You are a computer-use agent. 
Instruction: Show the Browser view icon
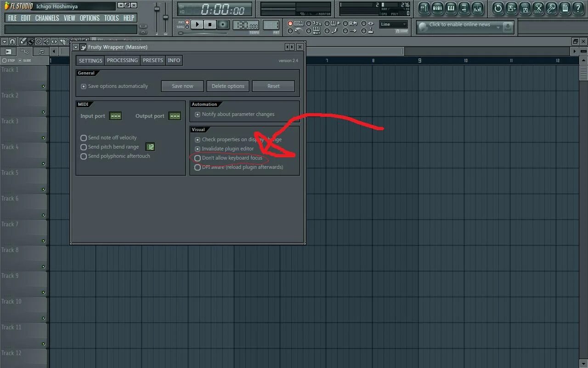(464, 8)
